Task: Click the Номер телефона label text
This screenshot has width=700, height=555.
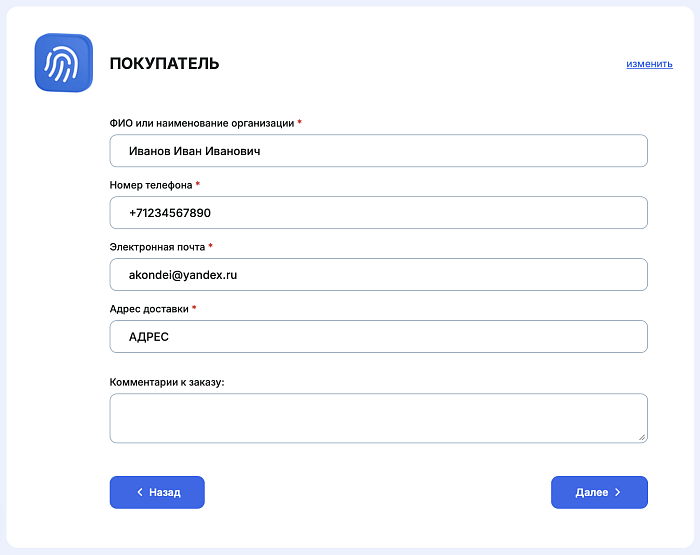Action: [150, 185]
